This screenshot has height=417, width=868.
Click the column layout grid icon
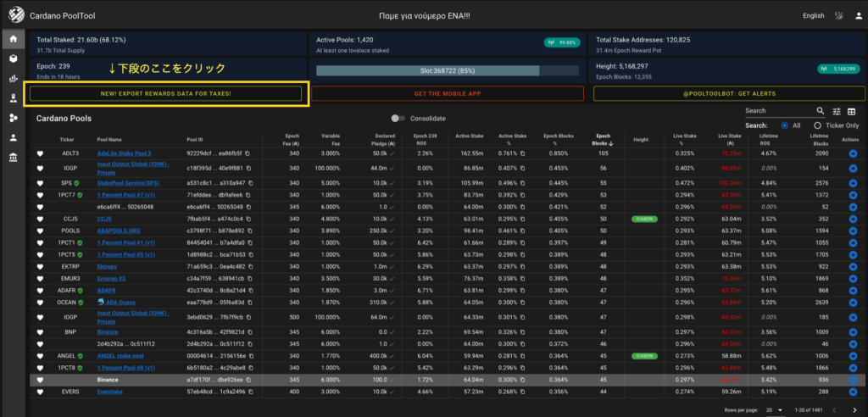tap(852, 111)
